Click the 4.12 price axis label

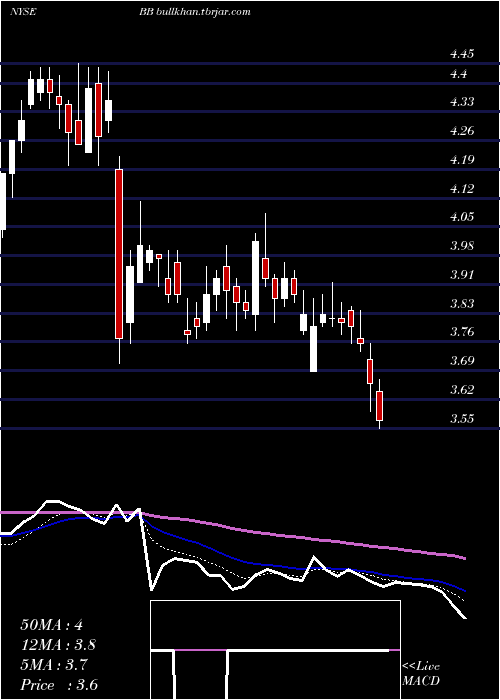point(462,189)
